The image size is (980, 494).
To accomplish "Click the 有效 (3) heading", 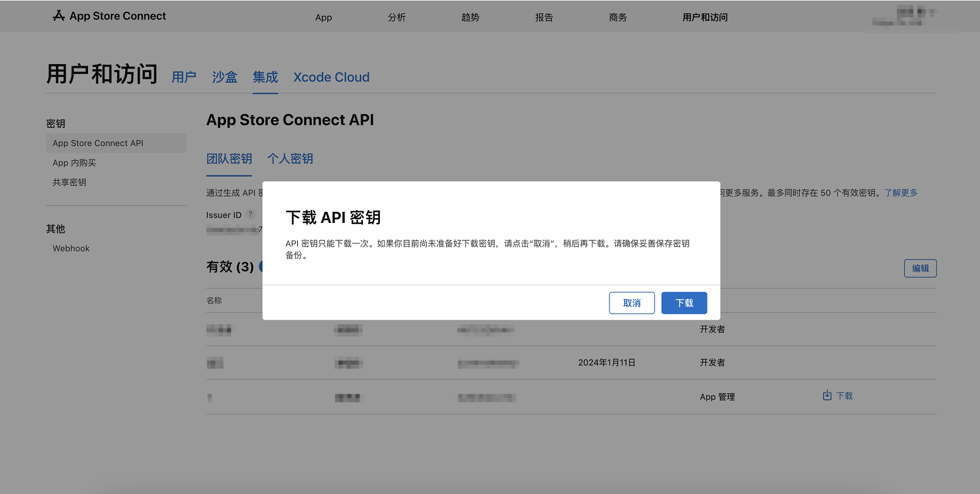I will tap(230, 266).
